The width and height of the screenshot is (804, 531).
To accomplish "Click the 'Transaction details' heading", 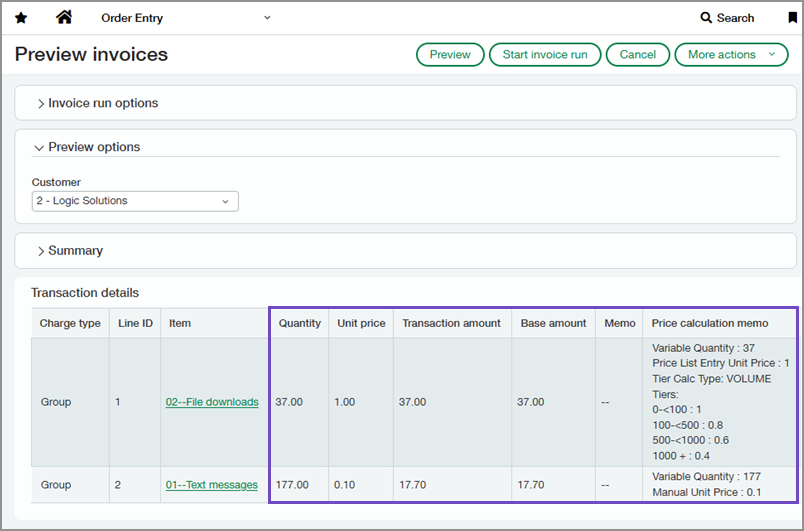I will [85, 293].
